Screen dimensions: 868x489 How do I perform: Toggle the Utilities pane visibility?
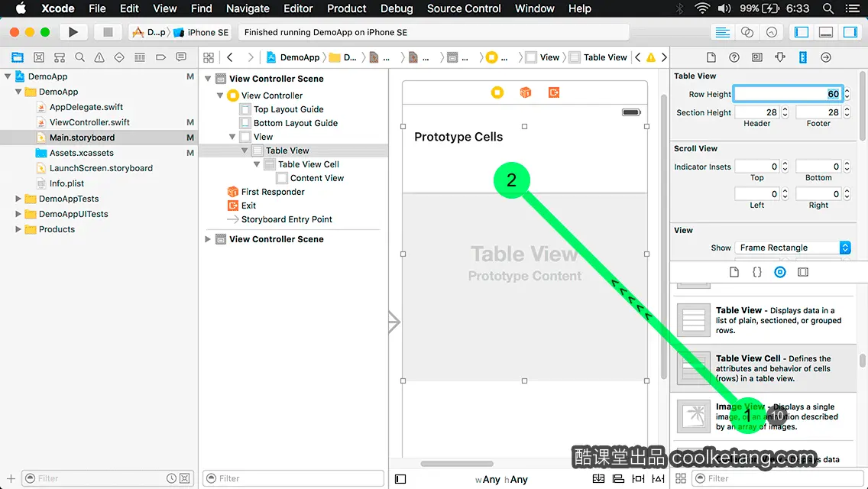pos(850,32)
